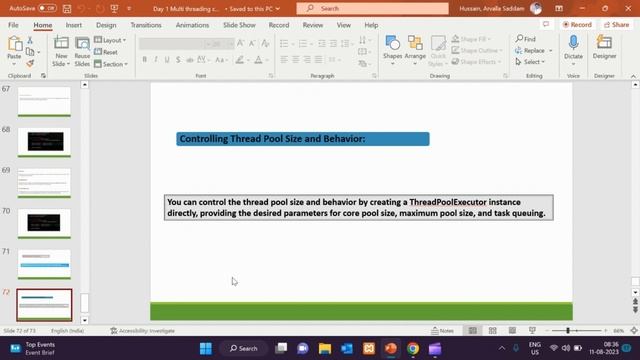Click Accessibility: Investigate status
640x360 pixels.
[x=143, y=331]
